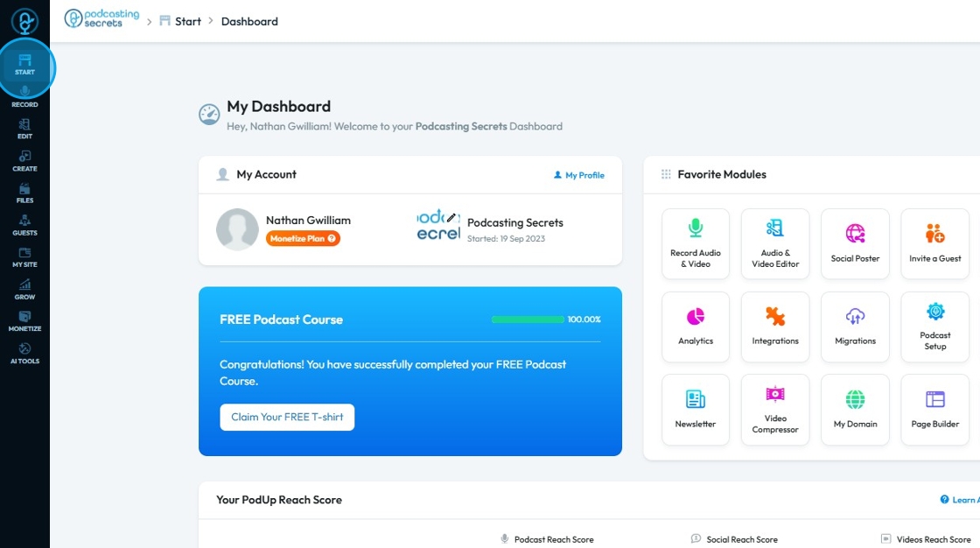The height and width of the screenshot is (548, 980).
Task: Open the Start section in the sidebar
Action: (x=24, y=64)
